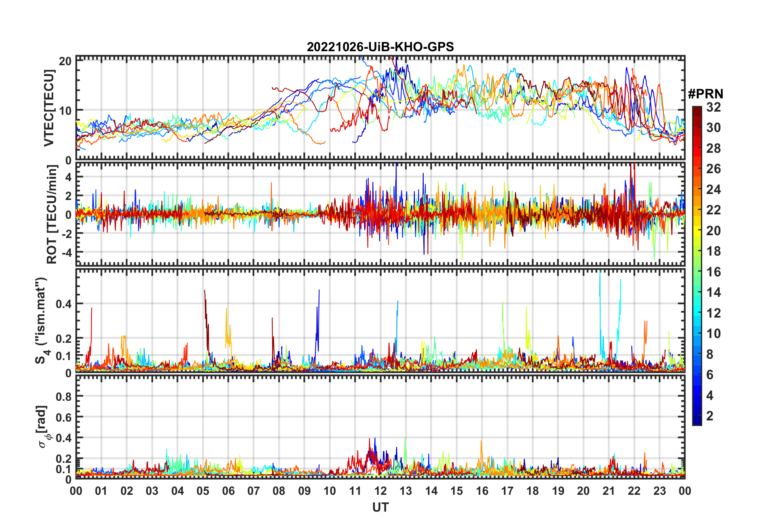Click the sigma phi [rad] axis label
Screen dimensions: 761x532
[43, 427]
